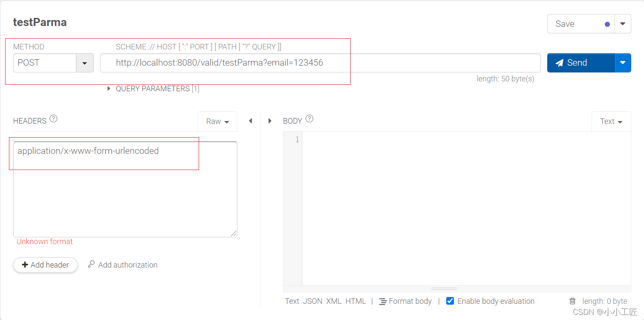The image size is (644, 320).
Task: Click the key icon next to Add authorization
Action: [90, 265]
